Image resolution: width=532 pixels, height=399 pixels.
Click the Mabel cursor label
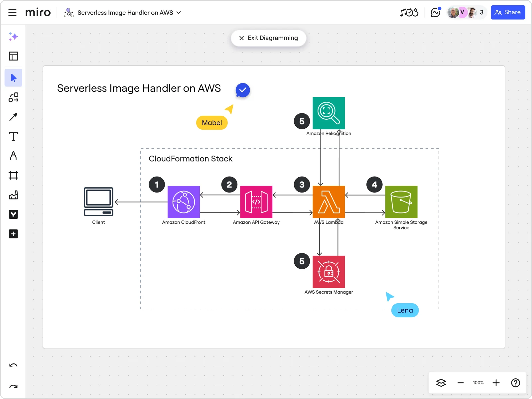[x=212, y=123]
